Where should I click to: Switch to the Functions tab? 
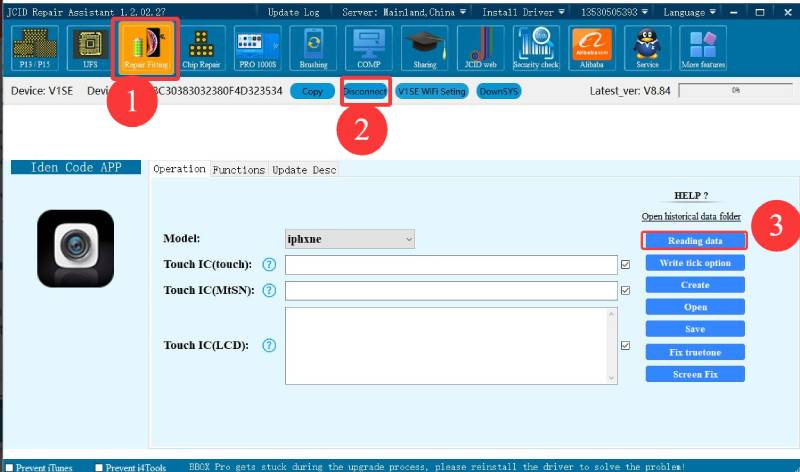point(239,170)
